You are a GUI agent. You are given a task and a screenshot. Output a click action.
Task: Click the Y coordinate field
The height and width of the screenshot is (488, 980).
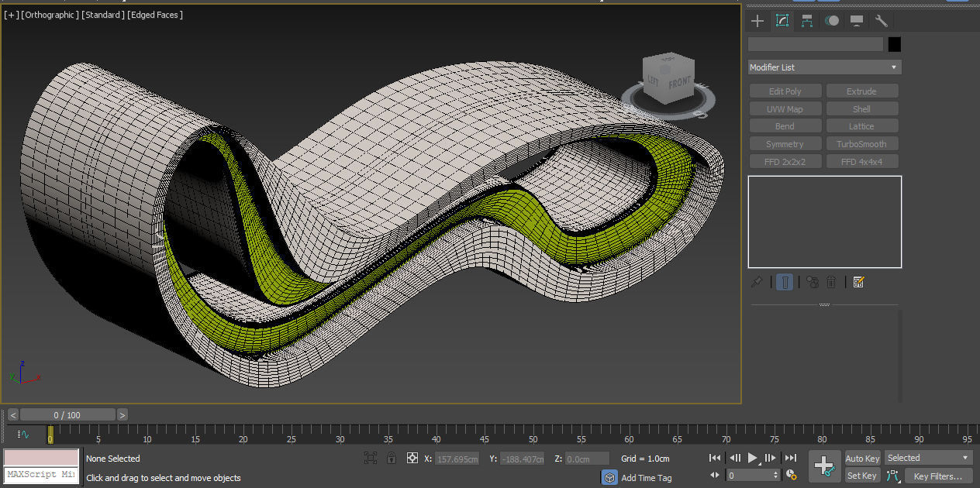(x=522, y=459)
